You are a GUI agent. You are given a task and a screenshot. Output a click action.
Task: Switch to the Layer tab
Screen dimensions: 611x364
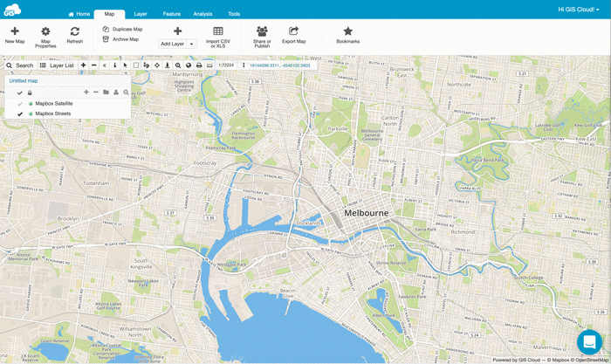[x=141, y=14]
